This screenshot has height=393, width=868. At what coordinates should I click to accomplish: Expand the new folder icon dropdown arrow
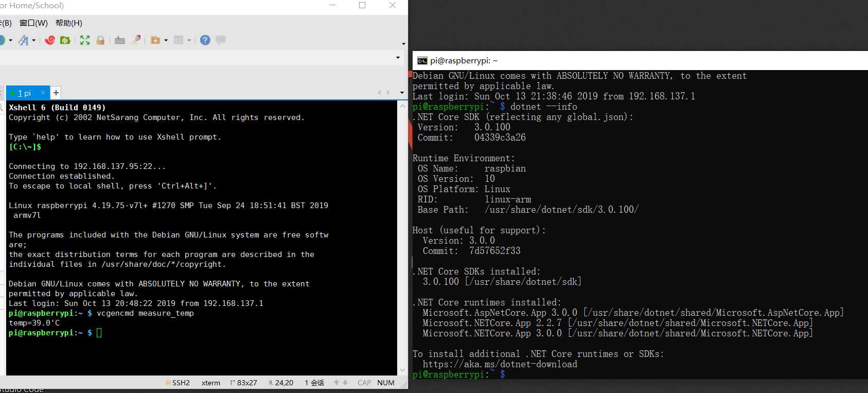[x=166, y=40]
